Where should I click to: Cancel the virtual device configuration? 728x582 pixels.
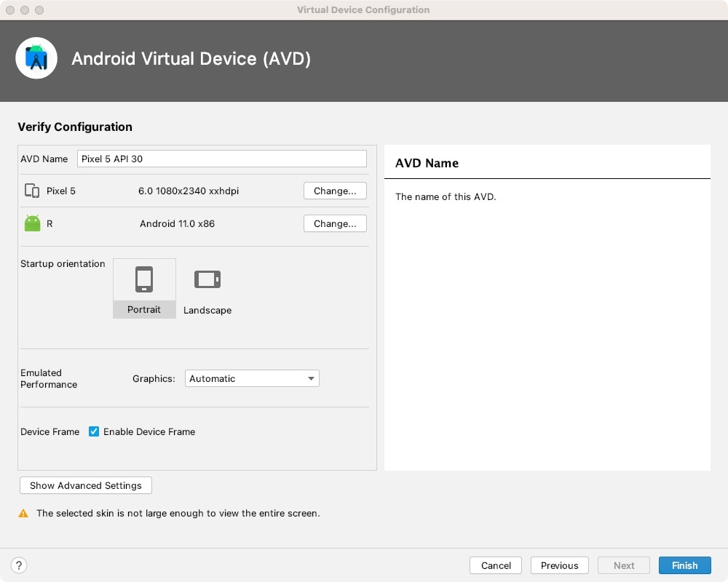pyautogui.click(x=495, y=565)
